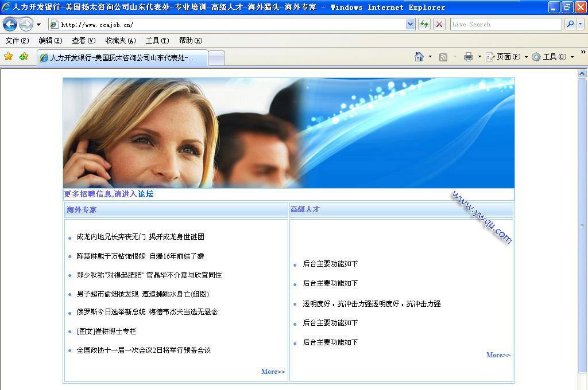The width and height of the screenshot is (588, 390).
Task: Click the Live Search input box
Action: [x=505, y=24]
